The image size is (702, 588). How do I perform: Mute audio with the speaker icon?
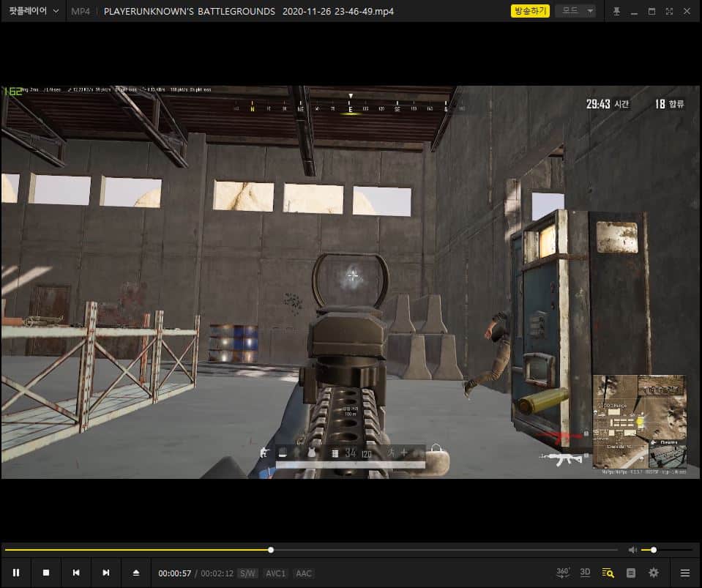point(632,549)
